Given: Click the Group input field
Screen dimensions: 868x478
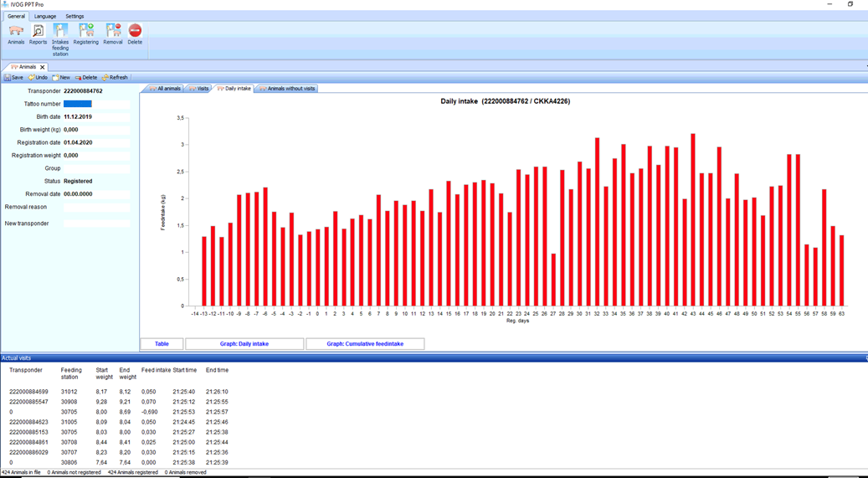Looking at the screenshot, I should (96, 168).
